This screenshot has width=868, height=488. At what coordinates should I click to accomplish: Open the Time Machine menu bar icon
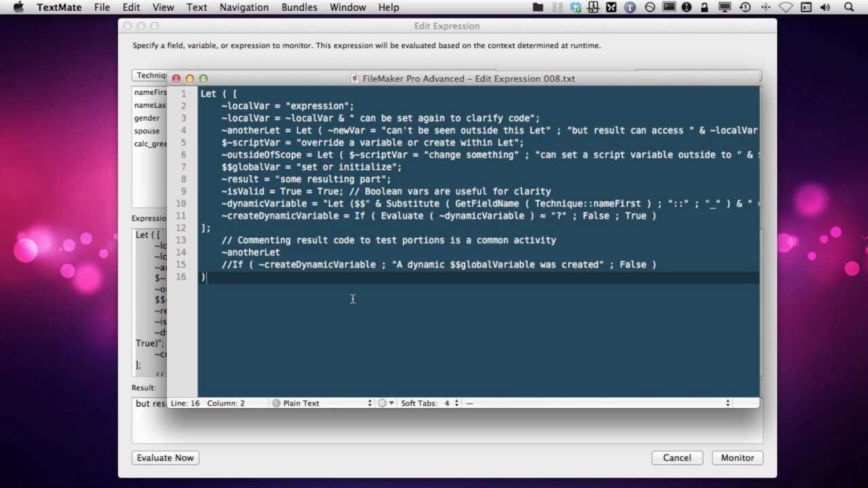[x=745, y=7]
